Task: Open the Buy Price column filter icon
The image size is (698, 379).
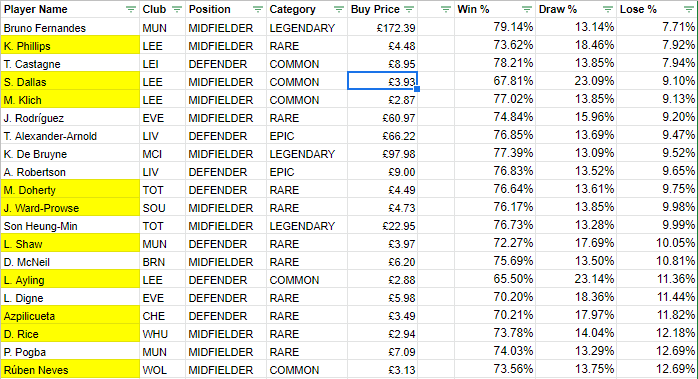Action: pos(410,9)
